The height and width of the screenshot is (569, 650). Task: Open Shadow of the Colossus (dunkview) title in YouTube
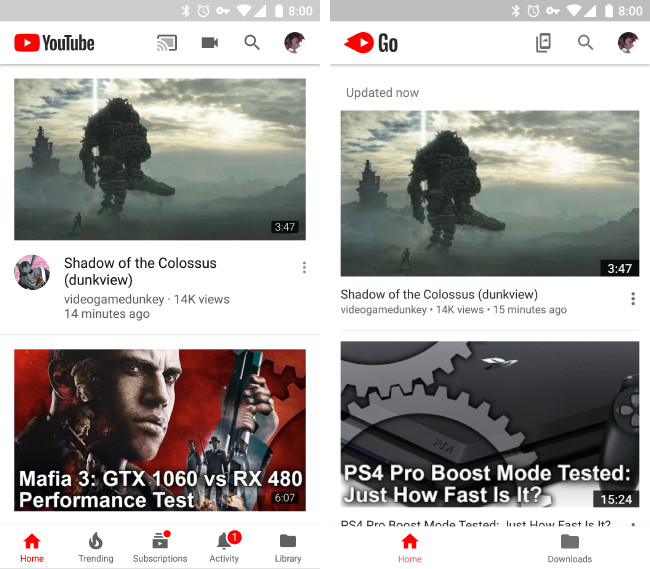tap(140, 271)
